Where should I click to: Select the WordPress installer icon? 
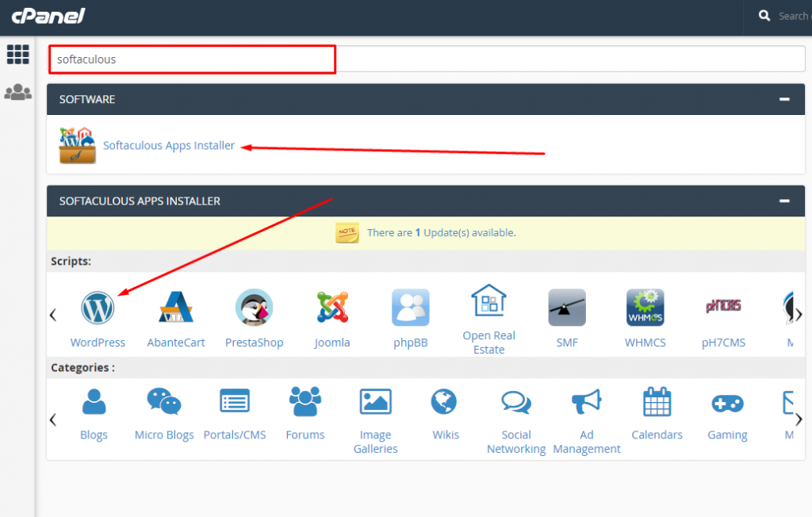tap(98, 308)
